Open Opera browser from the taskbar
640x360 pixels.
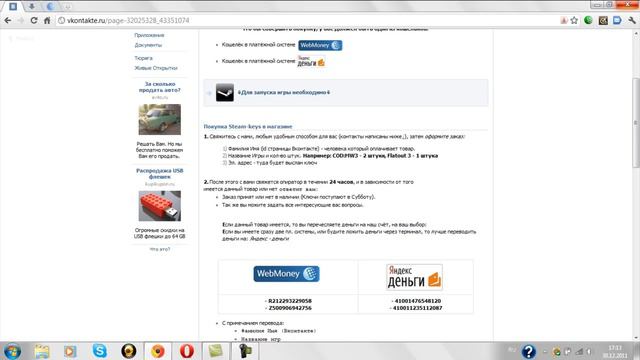pos(187,351)
